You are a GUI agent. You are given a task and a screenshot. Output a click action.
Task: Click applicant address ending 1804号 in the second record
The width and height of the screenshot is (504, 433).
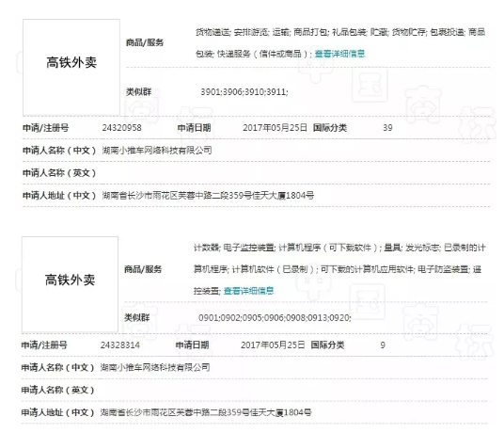pyautogui.click(x=206, y=412)
